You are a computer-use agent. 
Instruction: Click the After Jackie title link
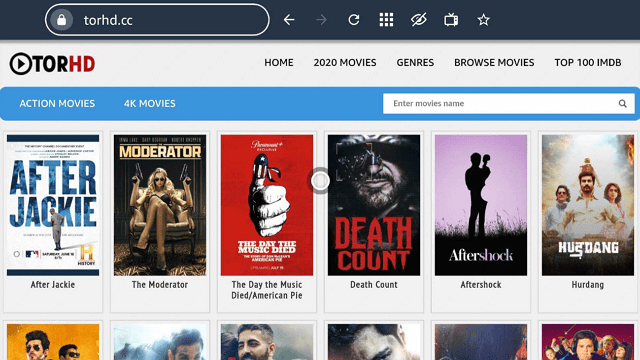pos(53,284)
